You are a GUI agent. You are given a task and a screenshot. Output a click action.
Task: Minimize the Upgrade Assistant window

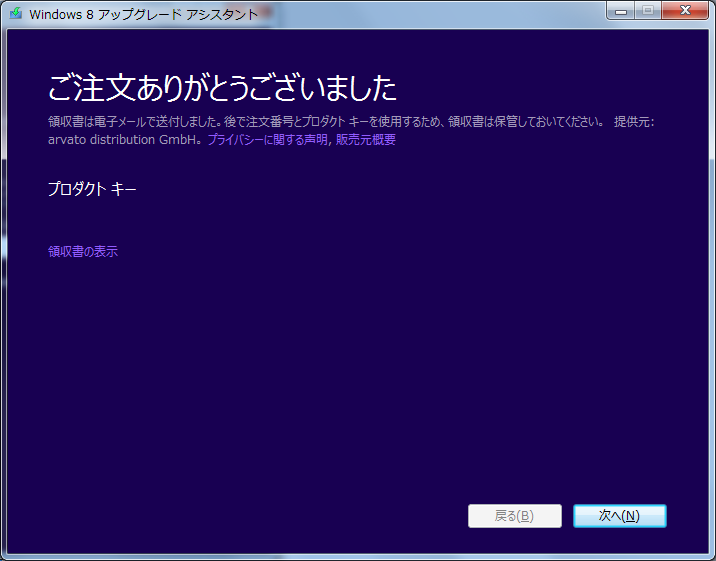point(621,11)
